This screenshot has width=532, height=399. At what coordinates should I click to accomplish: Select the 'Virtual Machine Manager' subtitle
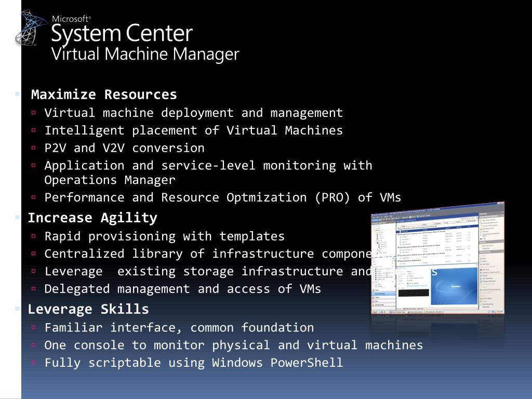coord(145,54)
